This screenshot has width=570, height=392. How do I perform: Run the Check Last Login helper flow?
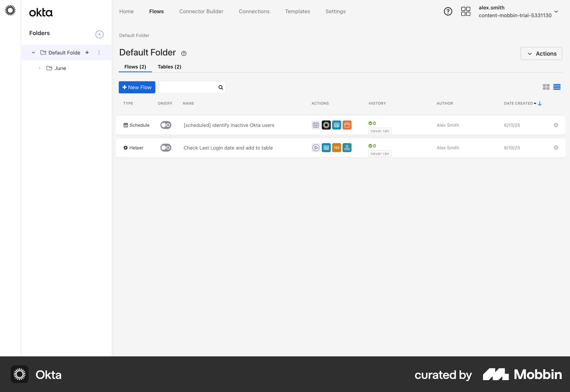tap(316, 148)
